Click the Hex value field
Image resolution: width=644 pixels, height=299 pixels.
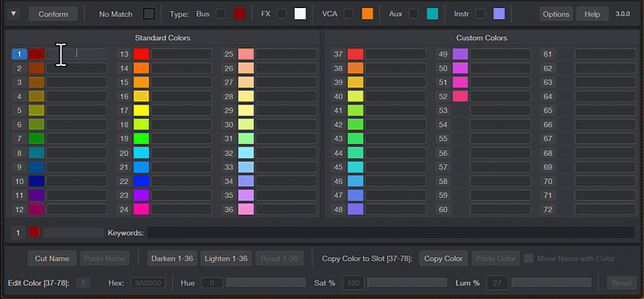[x=148, y=283]
